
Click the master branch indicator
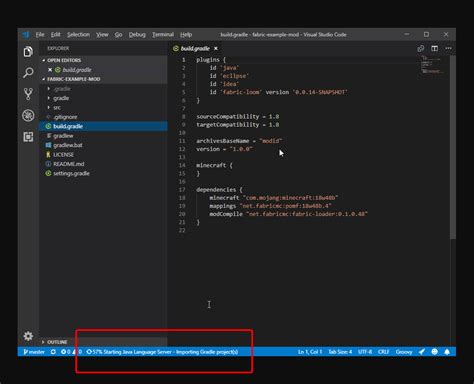[34, 352]
